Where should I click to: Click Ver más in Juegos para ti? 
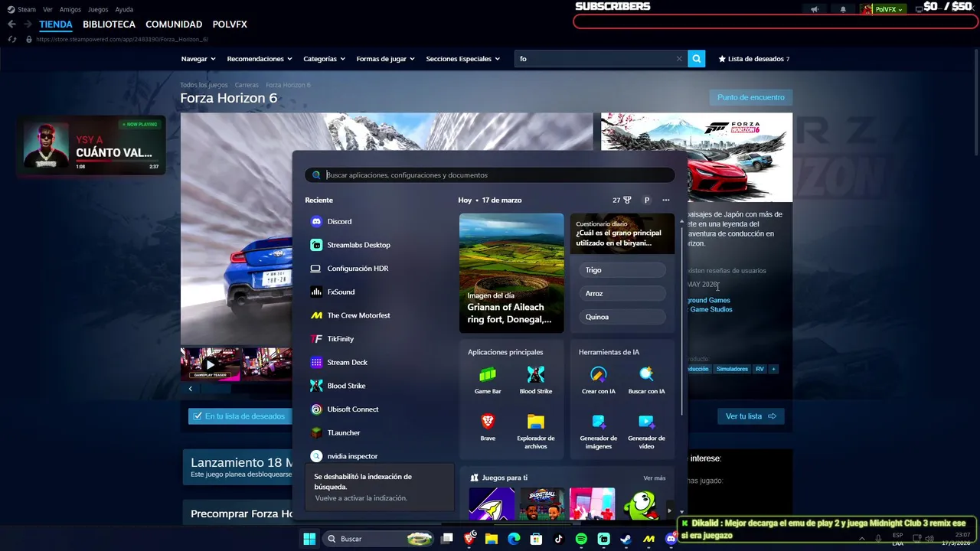pyautogui.click(x=654, y=478)
